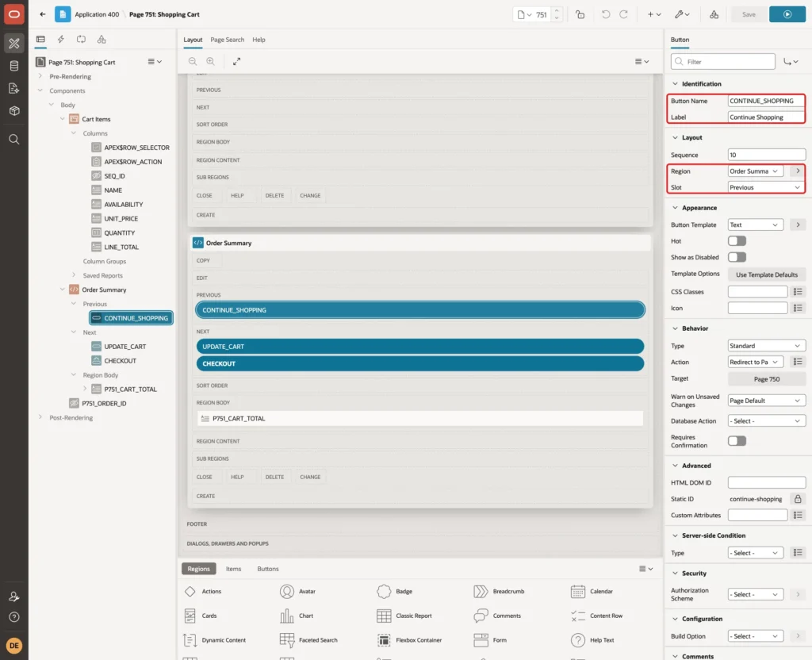Open the Help tab
This screenshot has height=660, width=812.
259,40
